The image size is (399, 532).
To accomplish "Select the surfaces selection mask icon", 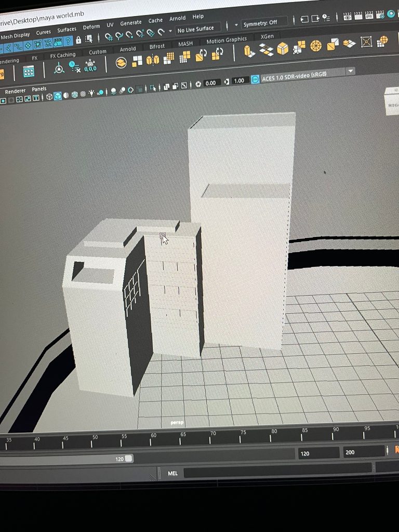I will [x=28, y=45].
